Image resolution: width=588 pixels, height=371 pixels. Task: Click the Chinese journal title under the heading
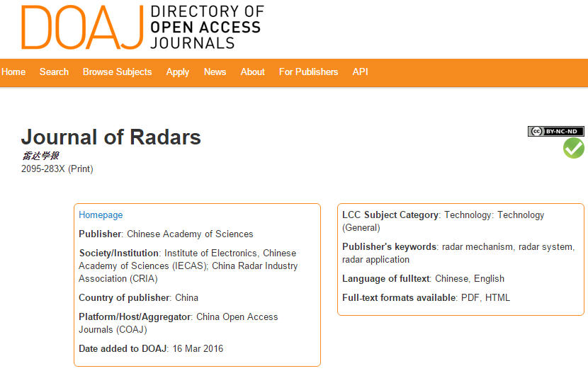point(40,156)
